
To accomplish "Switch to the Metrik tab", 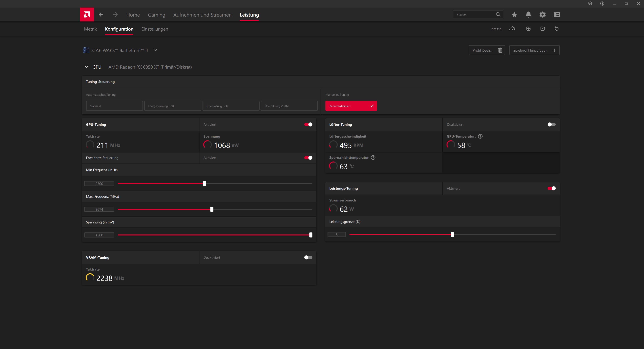I will [90, 29].
